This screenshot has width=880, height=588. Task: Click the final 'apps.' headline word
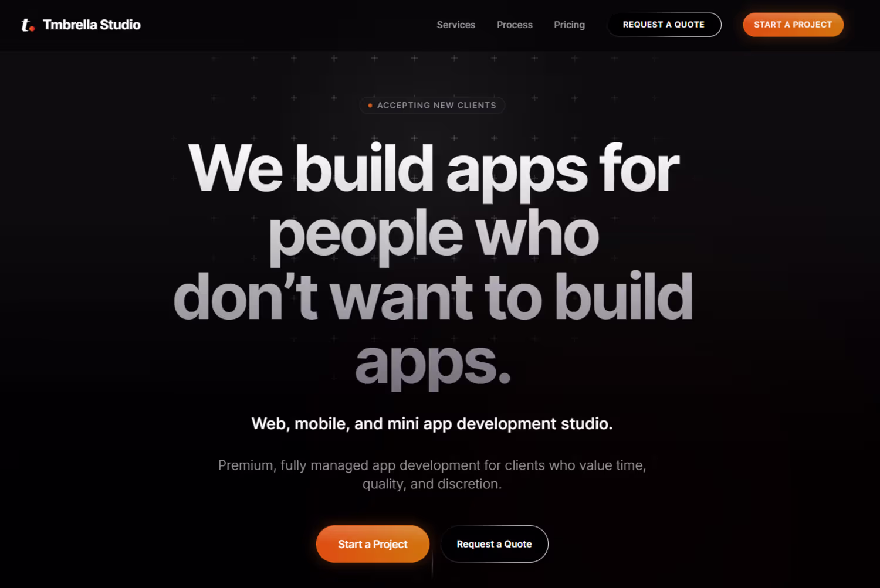coord(433,363)
